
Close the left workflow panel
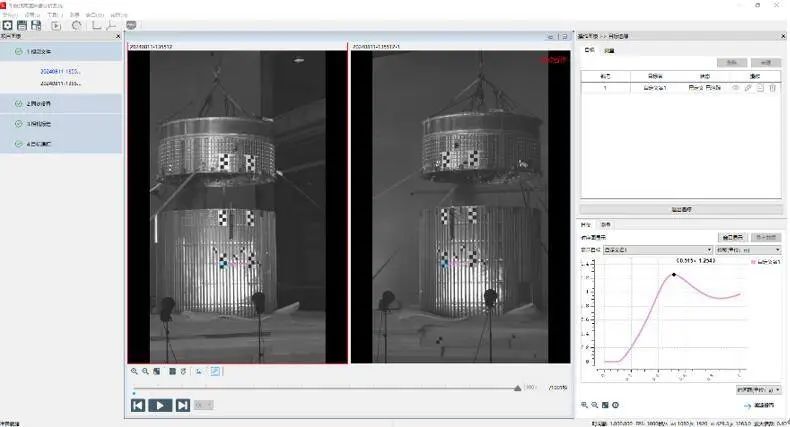tap(118, 36)
